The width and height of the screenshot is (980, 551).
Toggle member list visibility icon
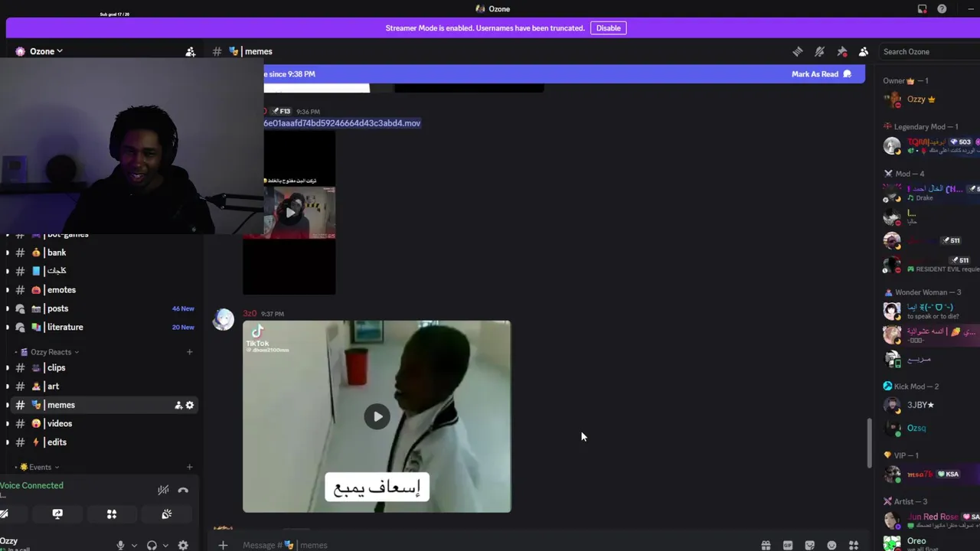click(864, 51)
